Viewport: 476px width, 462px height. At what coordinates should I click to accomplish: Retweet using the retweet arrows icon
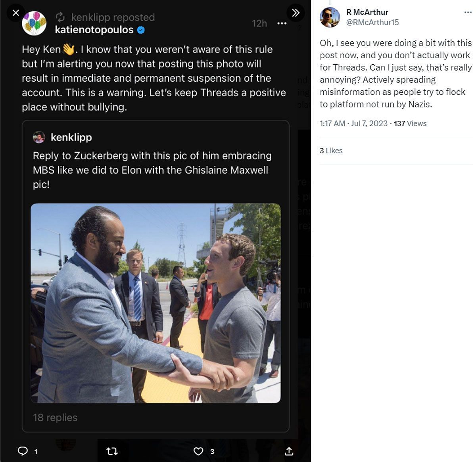point(112,451)
